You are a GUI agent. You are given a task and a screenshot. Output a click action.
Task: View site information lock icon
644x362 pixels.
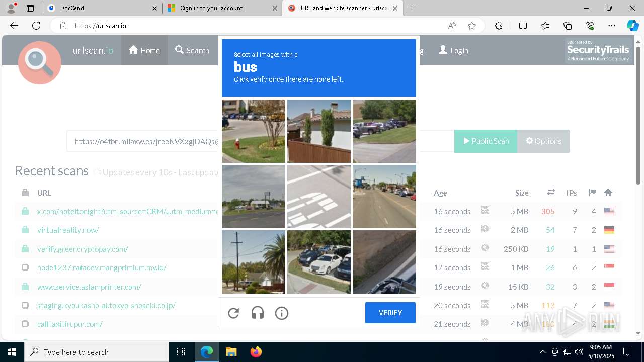[63, 26]
